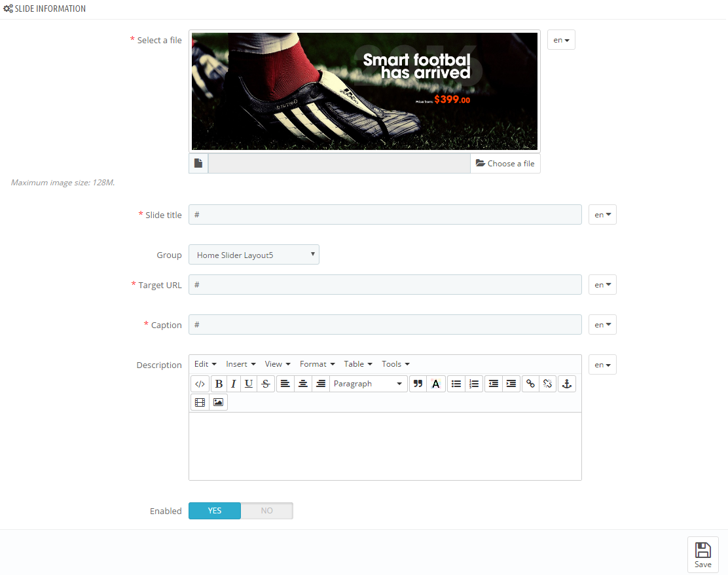Center-align description text
The width and height of the screenshot is (728, 575).
pos(302,384)
